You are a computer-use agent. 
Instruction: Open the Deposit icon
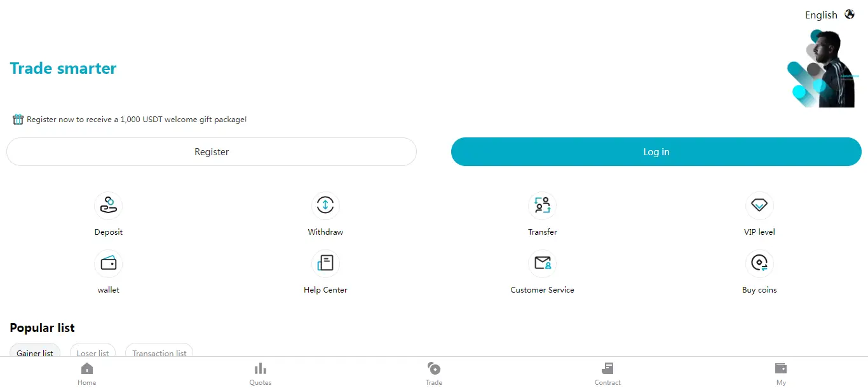tap(108, 205)
